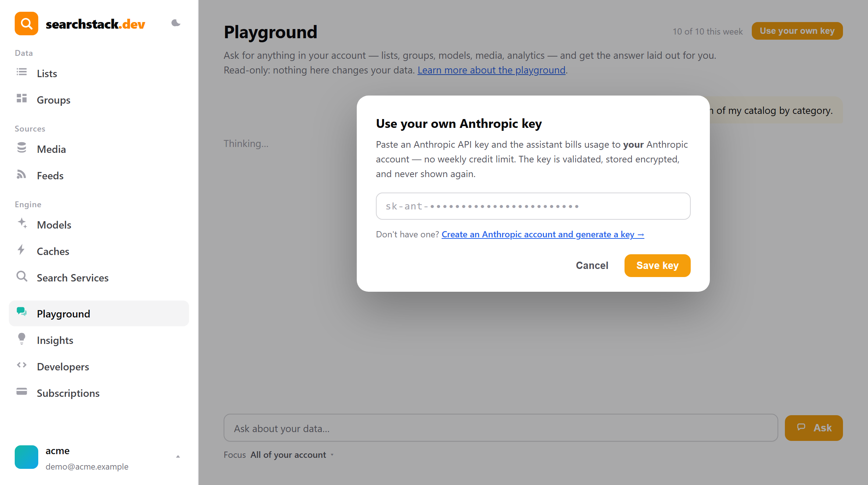Open the Focus 'All of your account' dropdown

pos(292,455)
